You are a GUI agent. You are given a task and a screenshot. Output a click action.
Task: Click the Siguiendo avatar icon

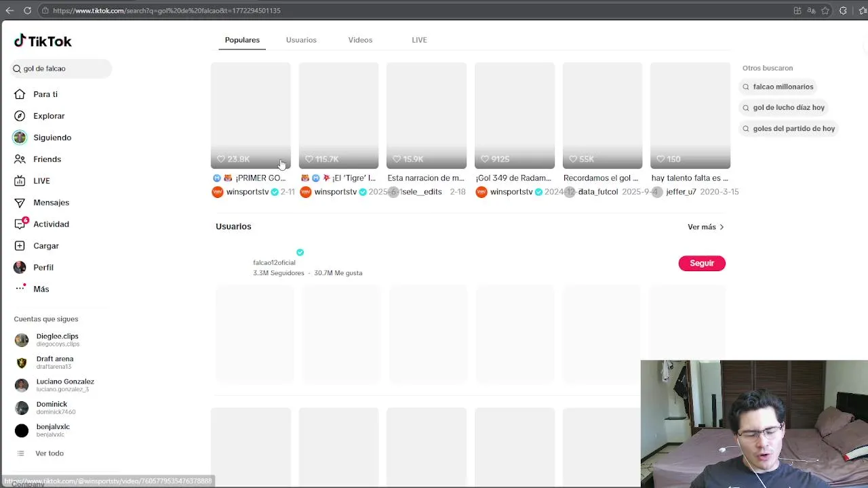click(20, 138)
